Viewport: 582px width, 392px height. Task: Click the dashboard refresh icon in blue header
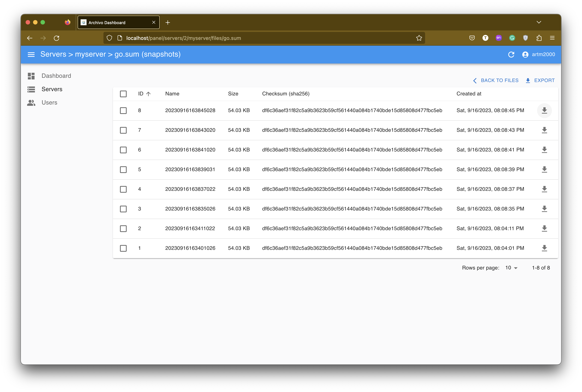pos(511,55)
